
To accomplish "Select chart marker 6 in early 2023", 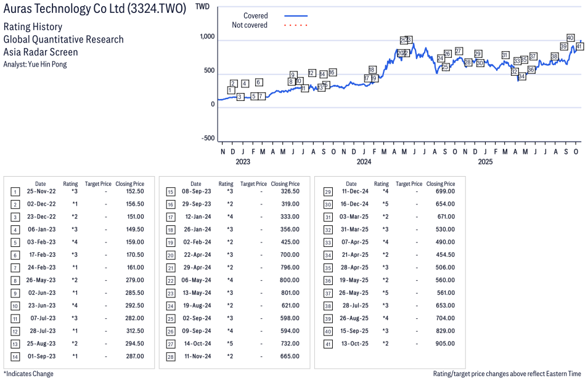I will 259,82.
